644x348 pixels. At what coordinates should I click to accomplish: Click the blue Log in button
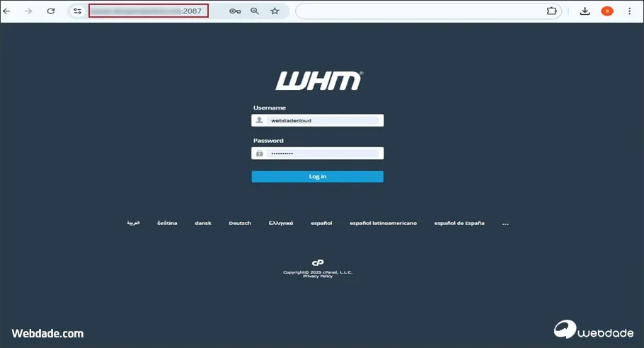click(318, 176)
